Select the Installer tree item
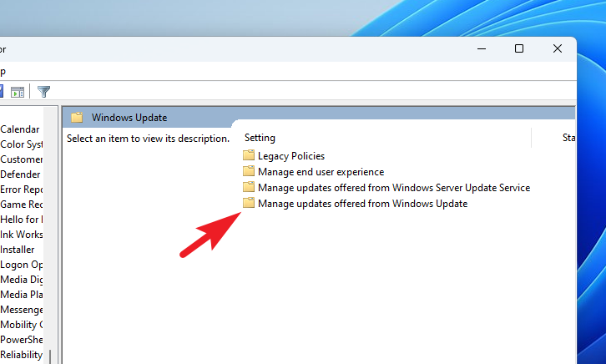The height and width of the screenshot is (364, 606). point(18,250)
